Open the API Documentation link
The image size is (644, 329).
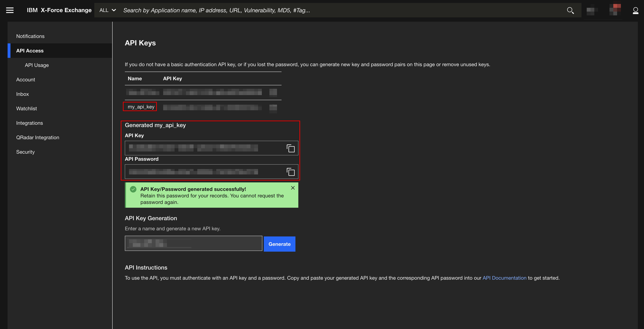click(x=504, y=278)
